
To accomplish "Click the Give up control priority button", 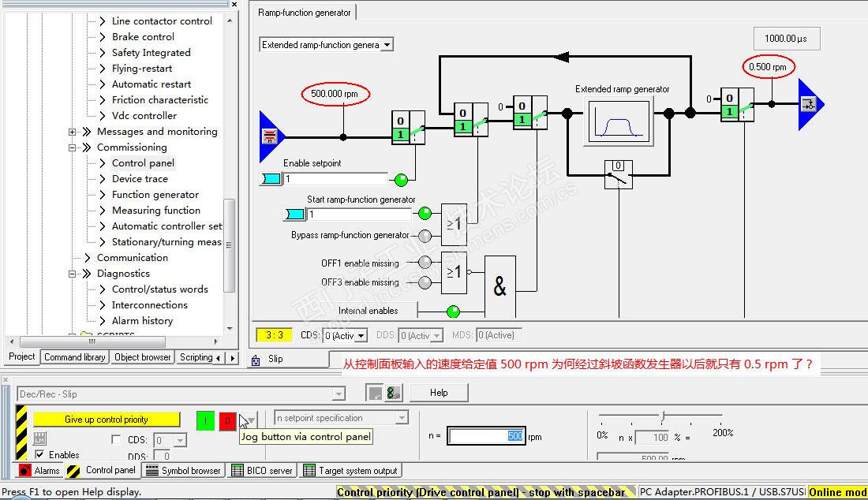I will 107,420.
